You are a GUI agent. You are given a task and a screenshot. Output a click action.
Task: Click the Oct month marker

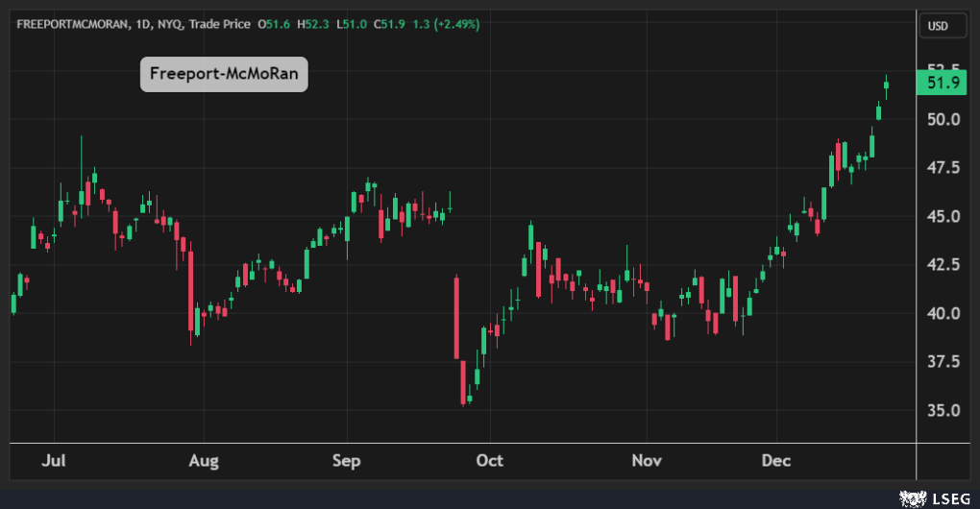tap(489, 461)
